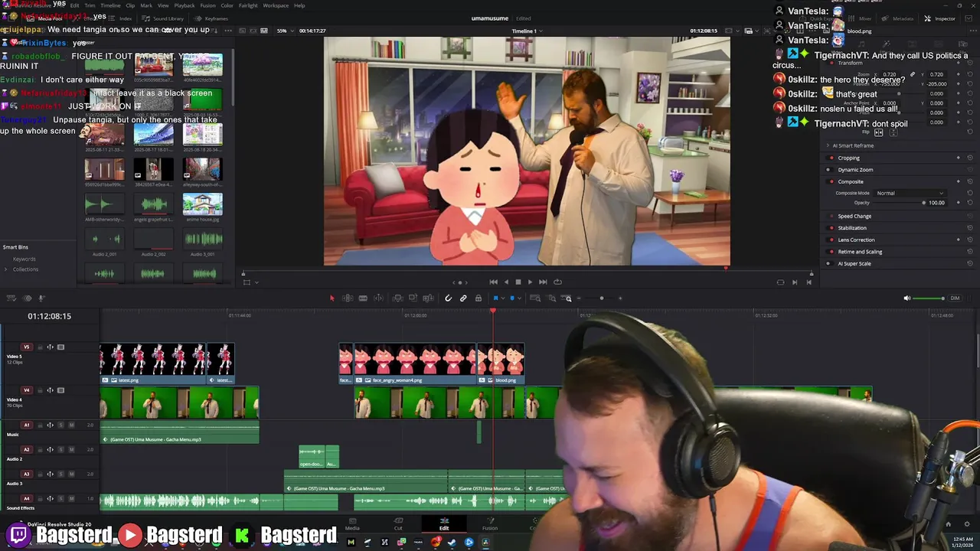Image resolution: width=980 pixels, height=551 pixels.
Task: Add a blue flag to the timeline
Action: click(x=495, y=298)
